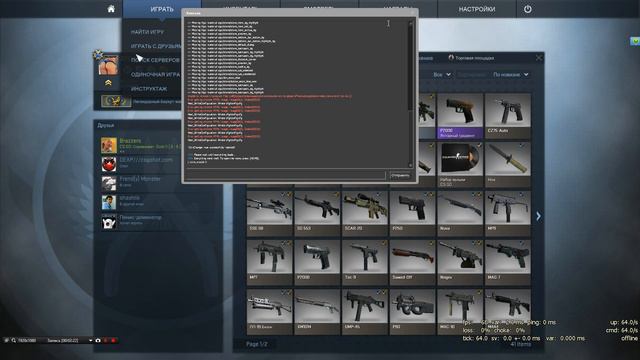Expand the По новизне sort dropdown
This screenshot has width=640, height=360.
[x=511, y=75]
